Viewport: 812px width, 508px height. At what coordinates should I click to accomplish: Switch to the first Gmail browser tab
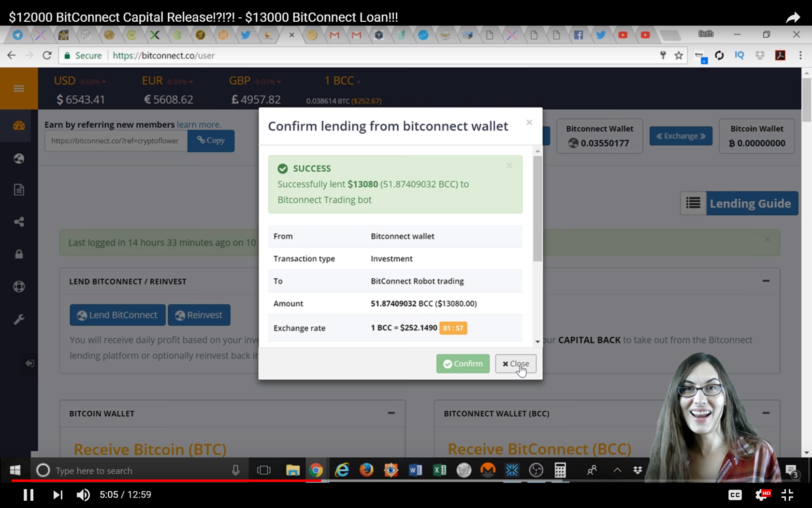(x=334, y=35)
